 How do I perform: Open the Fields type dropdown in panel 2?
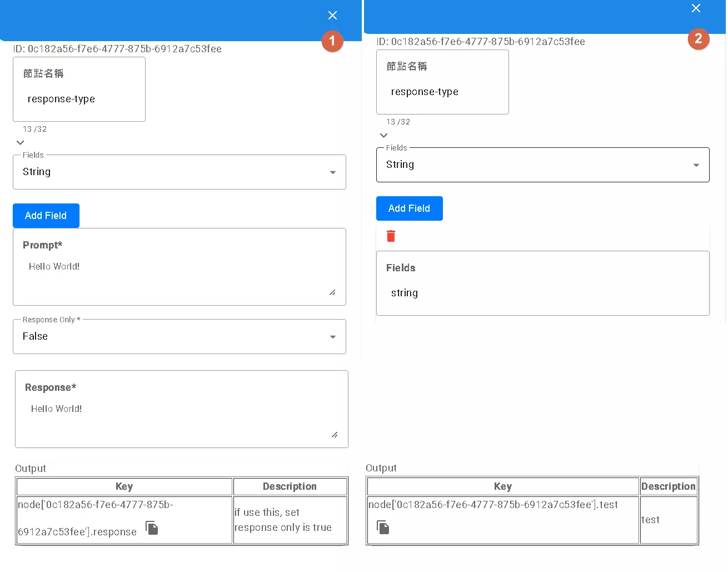click(x=542, y=165)
